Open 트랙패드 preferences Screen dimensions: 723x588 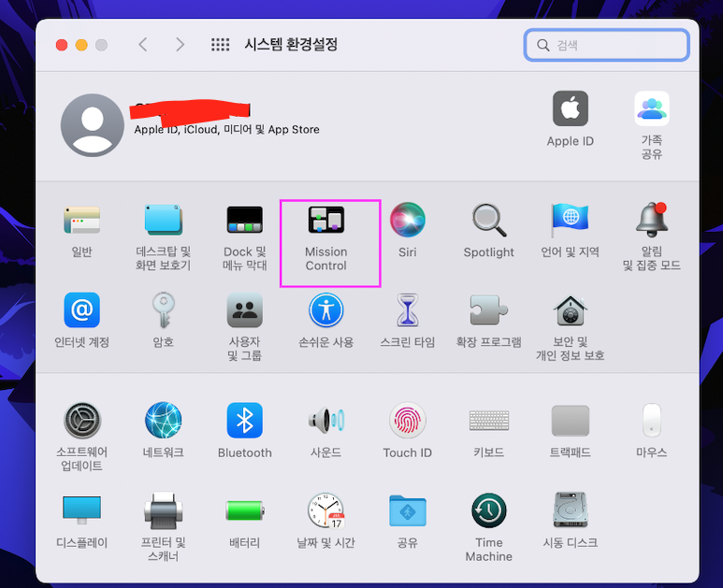coord(570,421)
